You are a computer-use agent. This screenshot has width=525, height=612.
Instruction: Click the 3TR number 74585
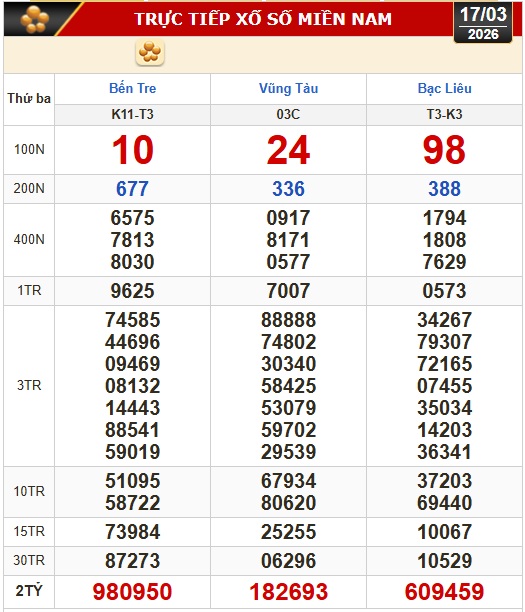click(132, 320)
